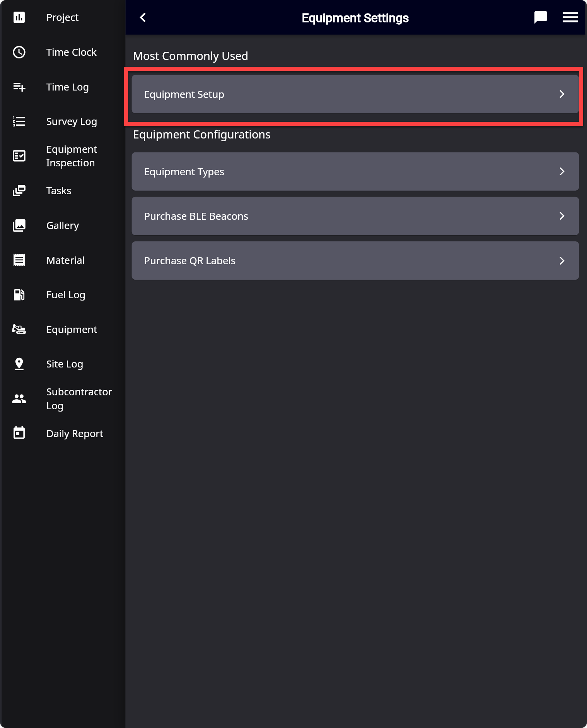
Task: Click the Equipment Settings page title
Action: pyautogui.click(x=355, y=18)
